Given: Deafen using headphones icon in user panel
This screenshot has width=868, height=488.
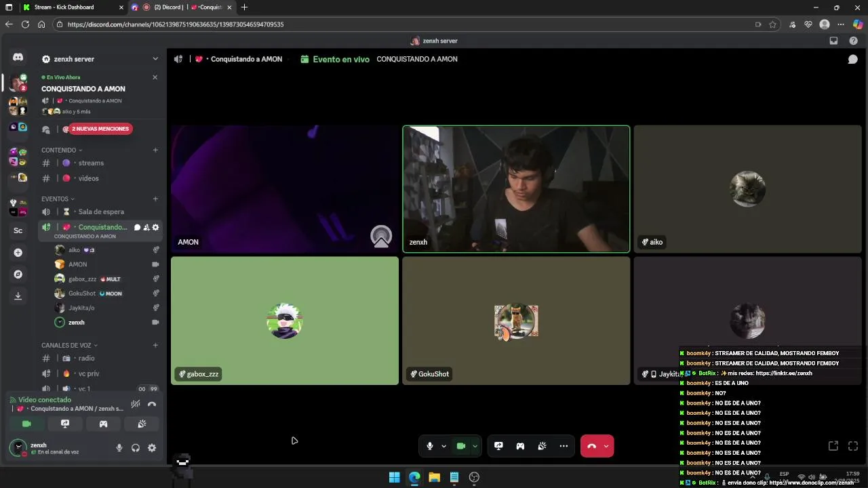Looking at the screenshot, I should coord(136,447).
